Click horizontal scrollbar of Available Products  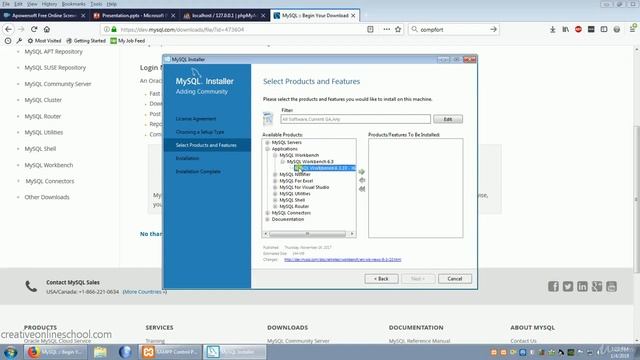point(307,234)
